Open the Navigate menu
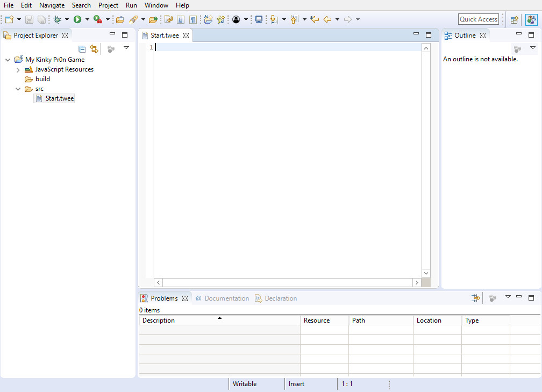 click(x=52, y=5)
